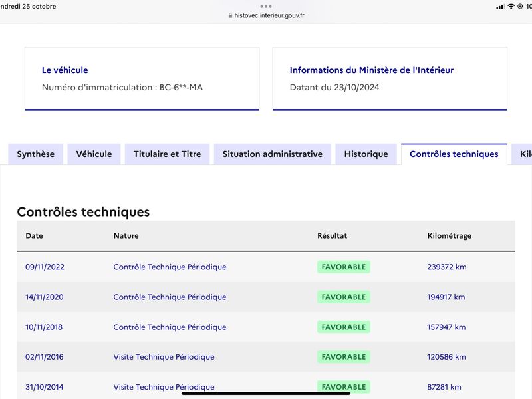
Task: Click the 87281 km mileage value
Action: pos(444,387)
